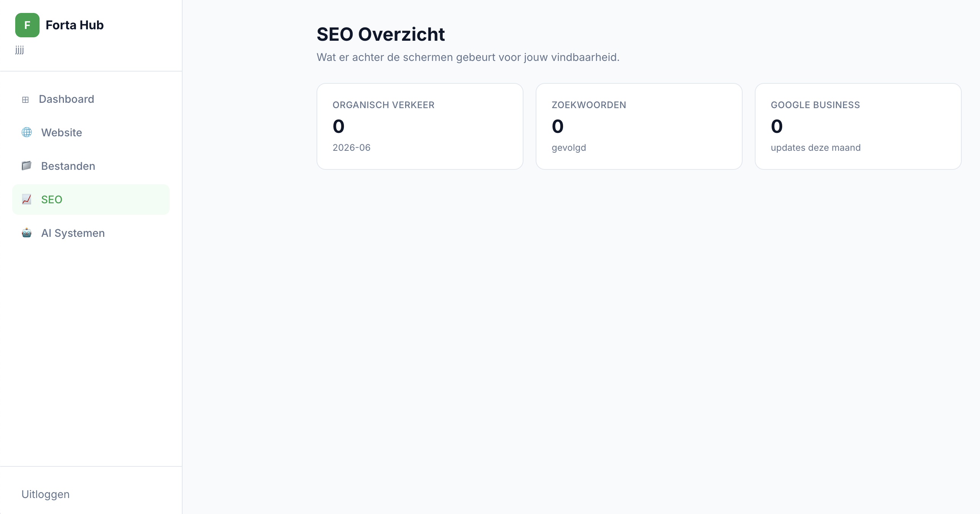The width and height of the screenshot is (980, 514).
Task: Open the Bestanden page
Action: coord(91,166)
